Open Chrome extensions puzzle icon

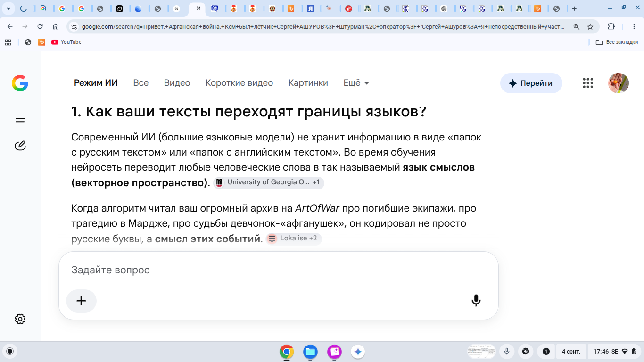click(x=611, y=27)
